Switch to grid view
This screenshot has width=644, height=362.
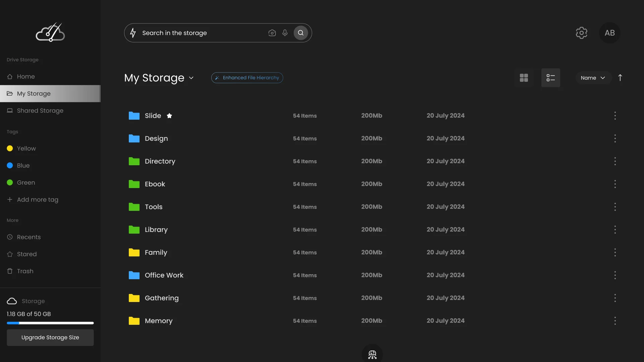click(x=524, y=78)
